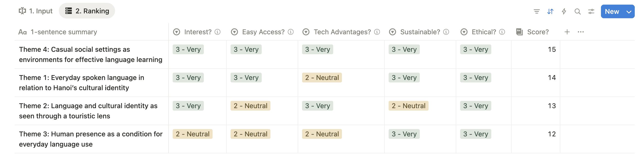
Task: Open the Easy Access? column header menu
Action: pyautogui.click(x=262, y=32)
